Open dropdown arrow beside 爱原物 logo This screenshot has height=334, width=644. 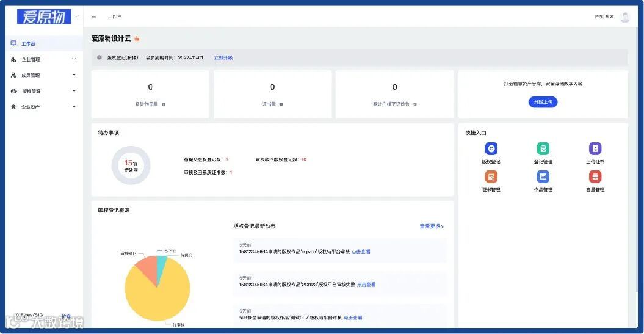(x=77, y=16)
